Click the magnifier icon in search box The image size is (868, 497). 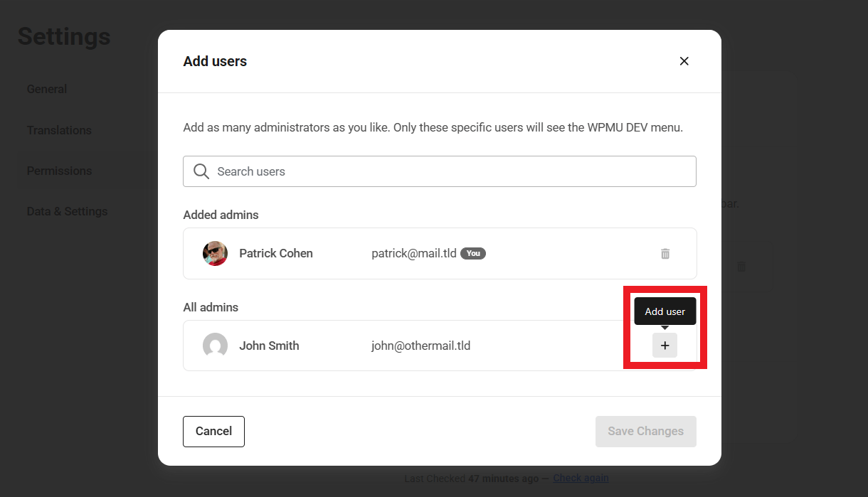pos(201,171)
